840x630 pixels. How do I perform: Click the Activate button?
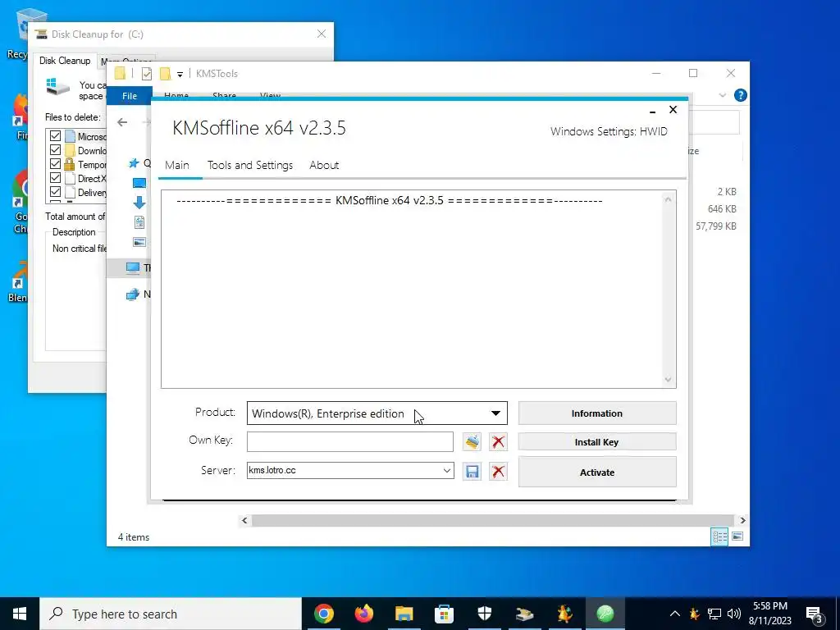click(x=597, y=472)
